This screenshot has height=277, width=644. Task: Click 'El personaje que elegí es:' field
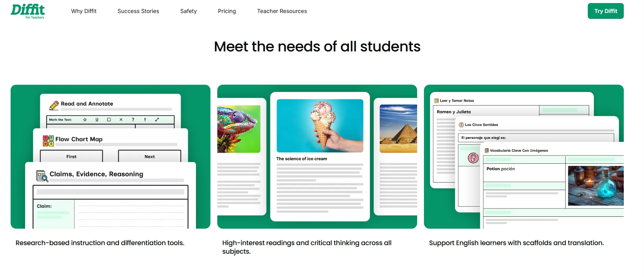pos(536,138)
